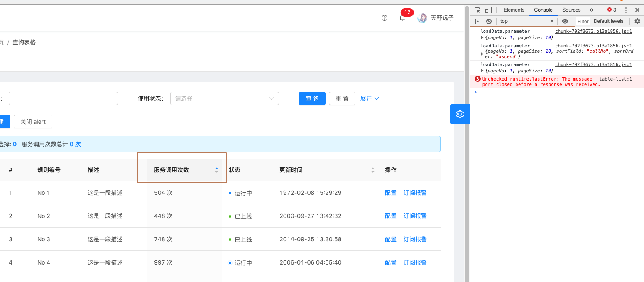This screenshot has height=282, width=644.
Task: Toggle sort on 服务调用次数 column
Action: point(216,169)
